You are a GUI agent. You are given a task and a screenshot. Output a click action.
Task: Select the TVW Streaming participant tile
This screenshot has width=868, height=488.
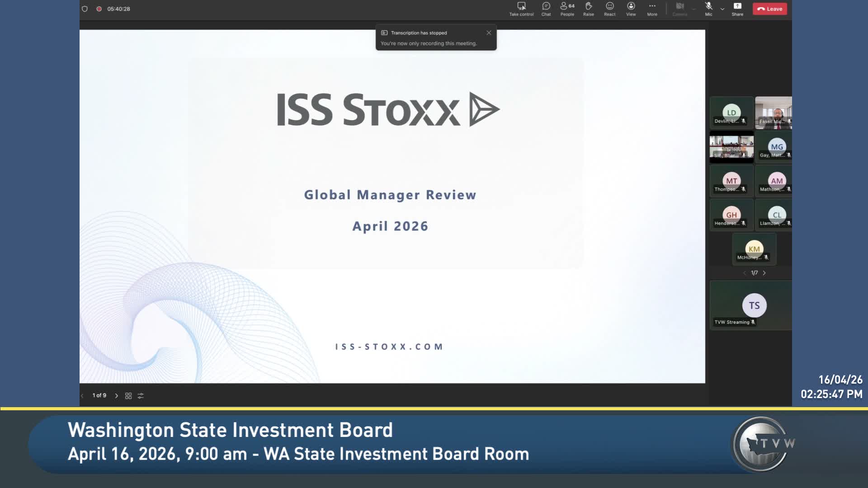coord(750,305)
